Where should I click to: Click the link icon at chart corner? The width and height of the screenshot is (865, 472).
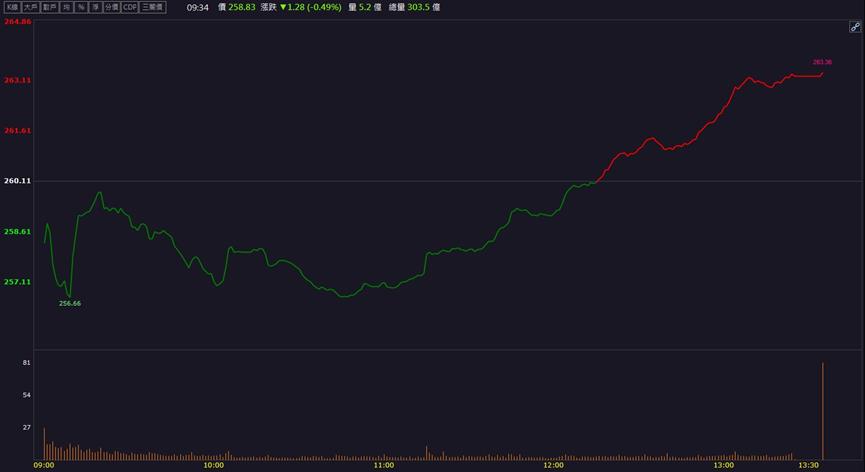855,26
